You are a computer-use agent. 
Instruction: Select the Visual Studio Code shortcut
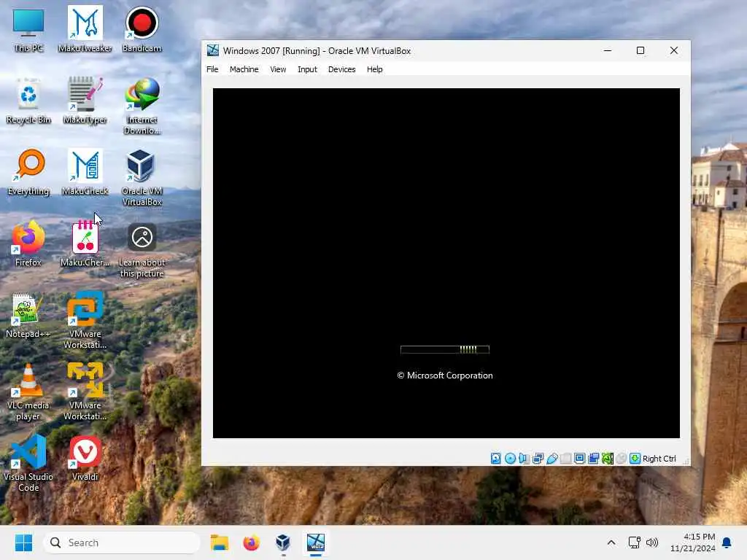pos(28,463)
